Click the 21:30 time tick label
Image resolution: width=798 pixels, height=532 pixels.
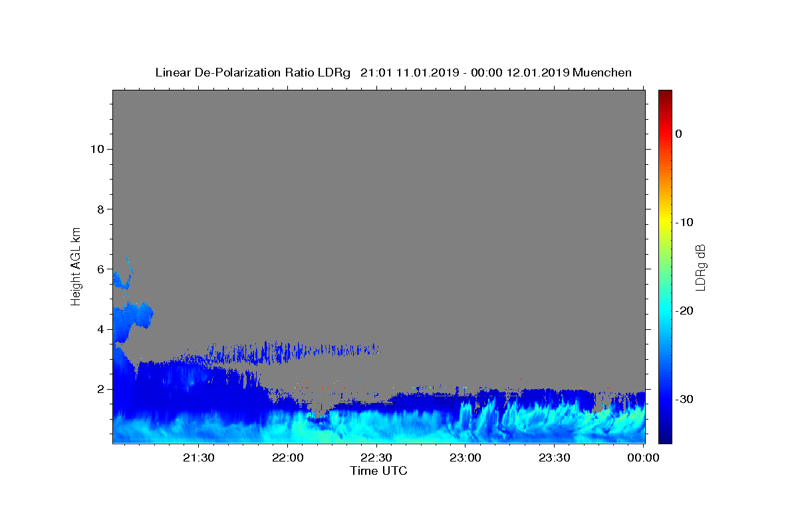tap(198, 458)
